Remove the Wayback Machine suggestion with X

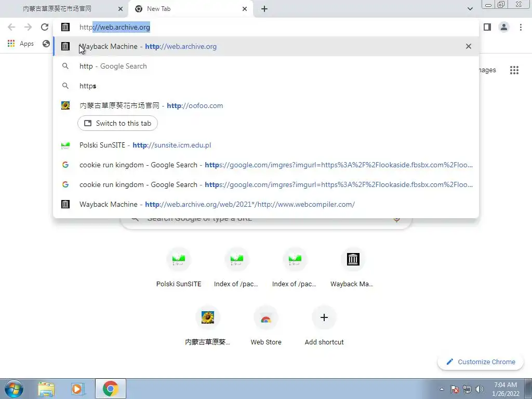tap(469, 46)
